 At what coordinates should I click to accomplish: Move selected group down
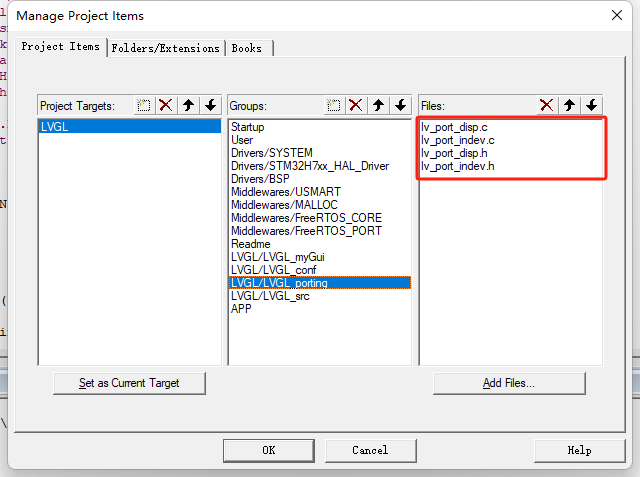pos(400,106)
